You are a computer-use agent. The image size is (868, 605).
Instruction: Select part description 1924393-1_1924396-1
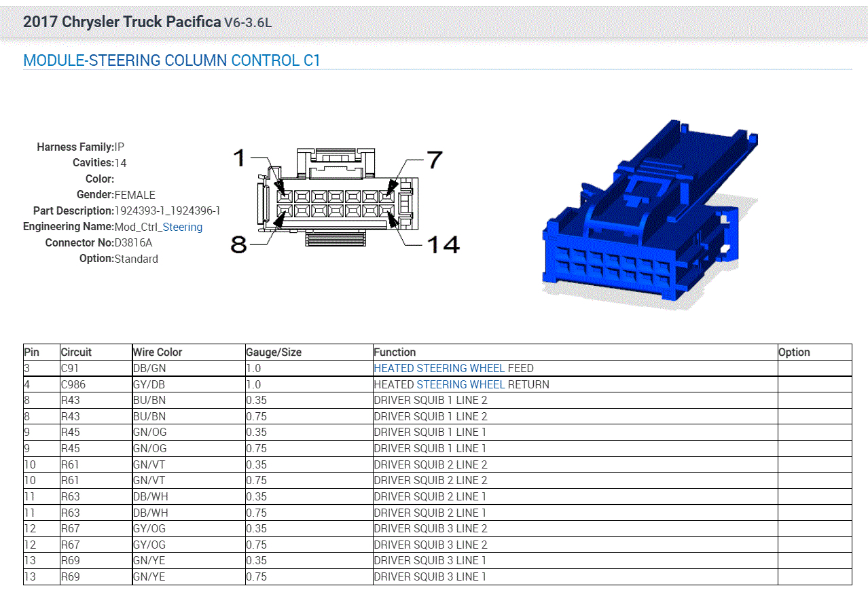(167, 211)
